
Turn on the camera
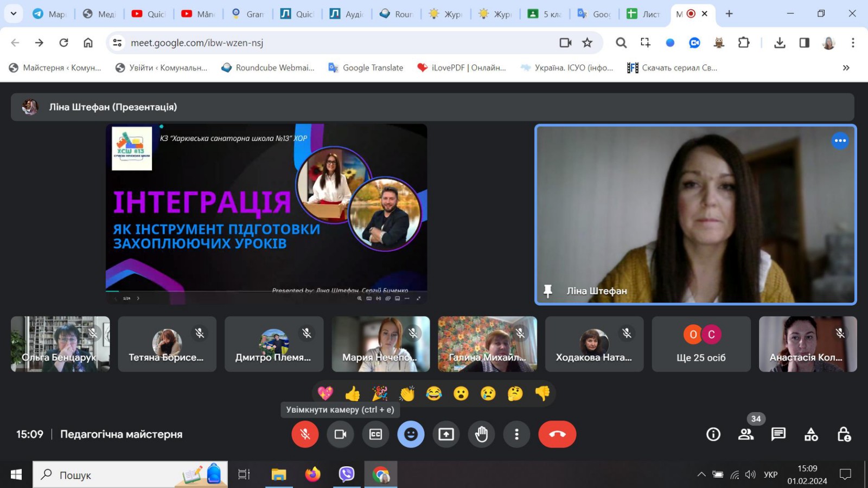[340, 434]
